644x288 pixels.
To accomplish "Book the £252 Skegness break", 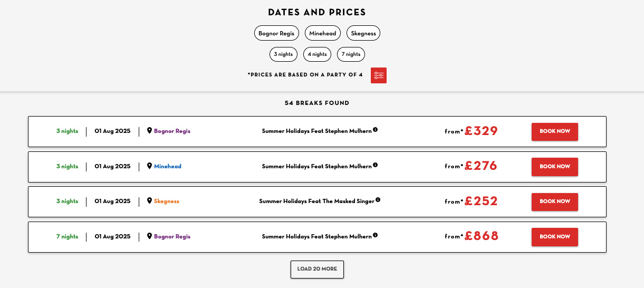I will click(555, 201).
